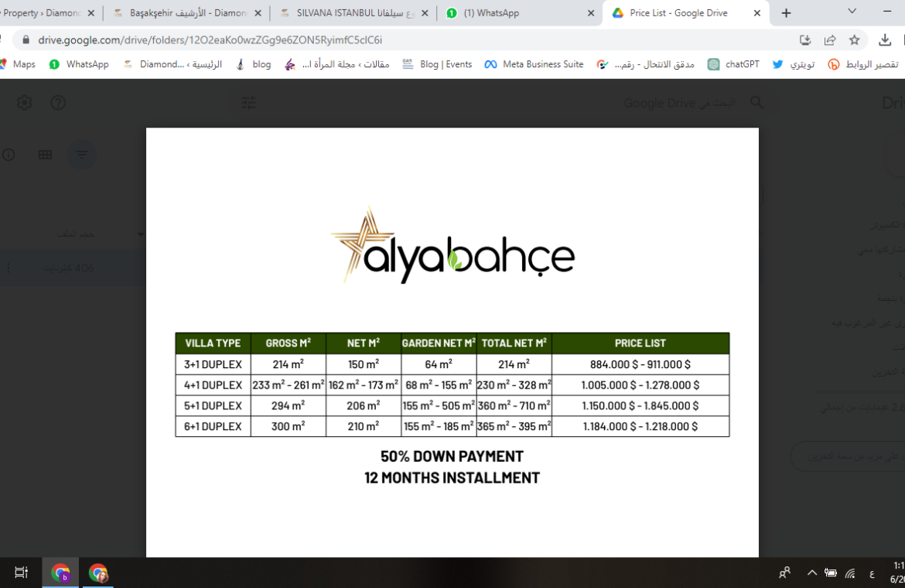905x588 pixels.
Task: Open Drive search options slider icon
Action: pyautogui.click(x=249, y=103)
